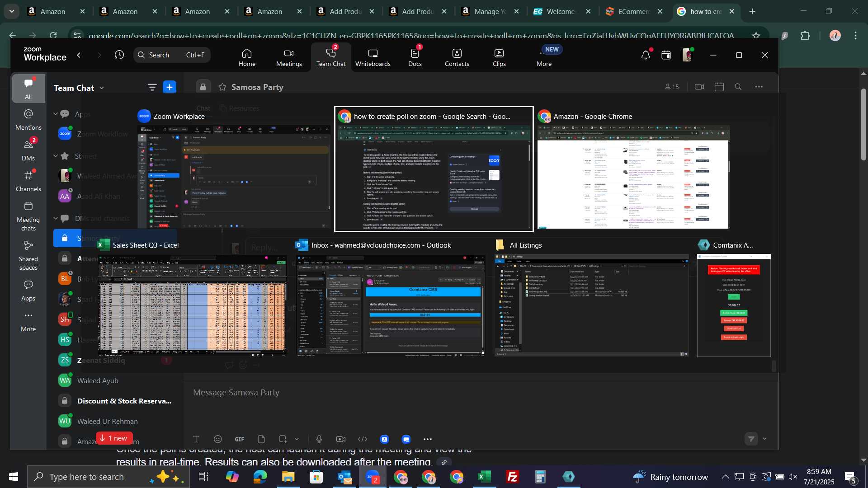Insert code snippet icon

pos(363,439)
